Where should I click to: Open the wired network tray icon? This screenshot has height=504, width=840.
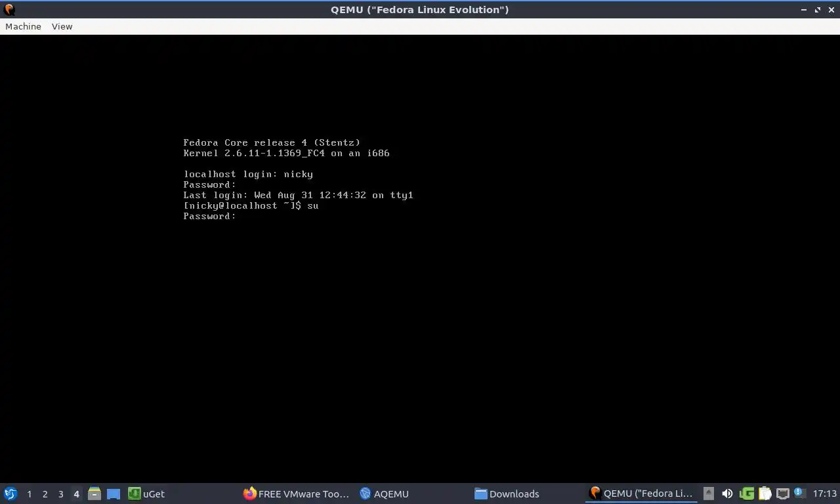click(x=782, y=493)
